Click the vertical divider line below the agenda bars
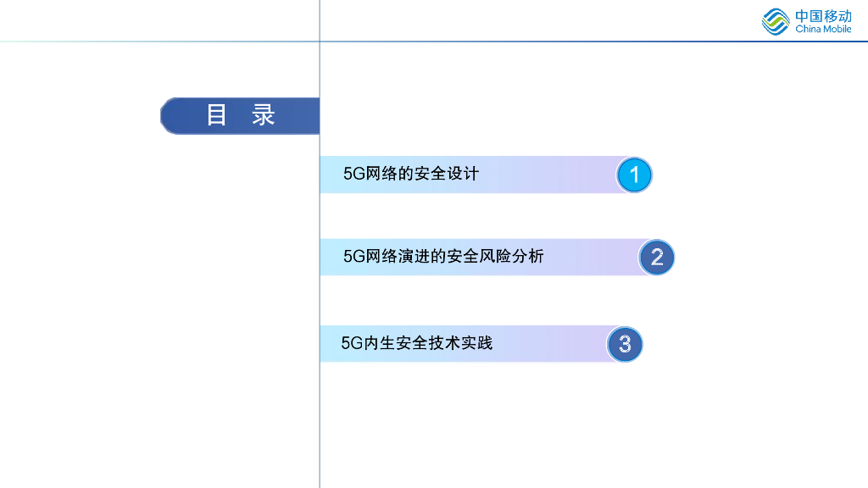Image resolution: width=868 pixels, height=488 pixels. tap(320, 424)
